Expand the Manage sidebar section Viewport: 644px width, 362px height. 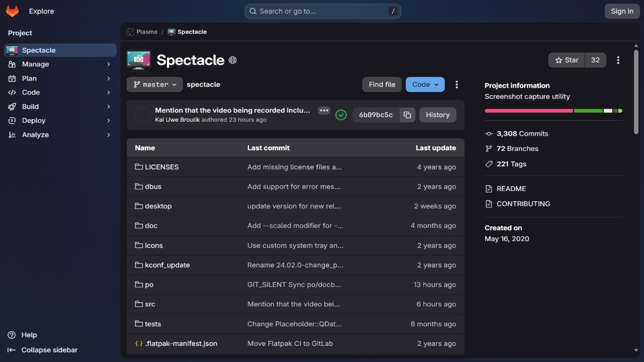click(x=60, y=64)
